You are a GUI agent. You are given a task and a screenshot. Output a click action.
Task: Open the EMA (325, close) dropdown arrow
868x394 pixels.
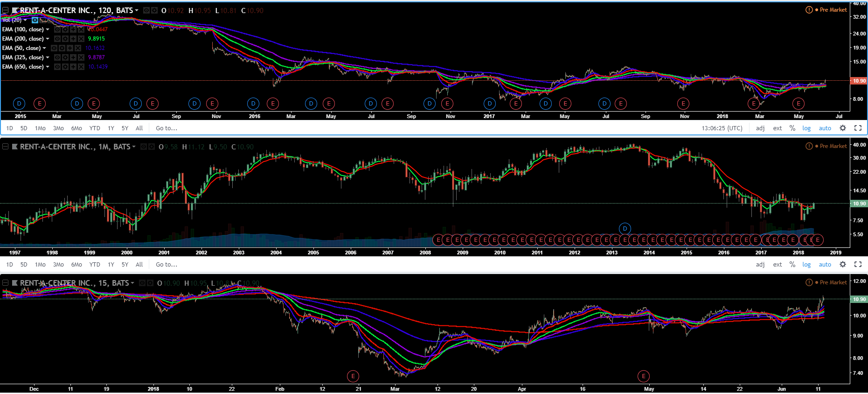(48, 57)
